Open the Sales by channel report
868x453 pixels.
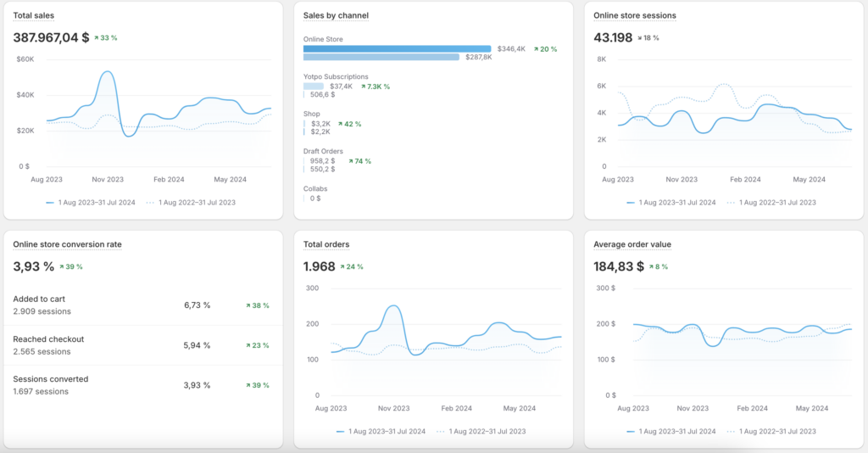click(x=336, y=15)
